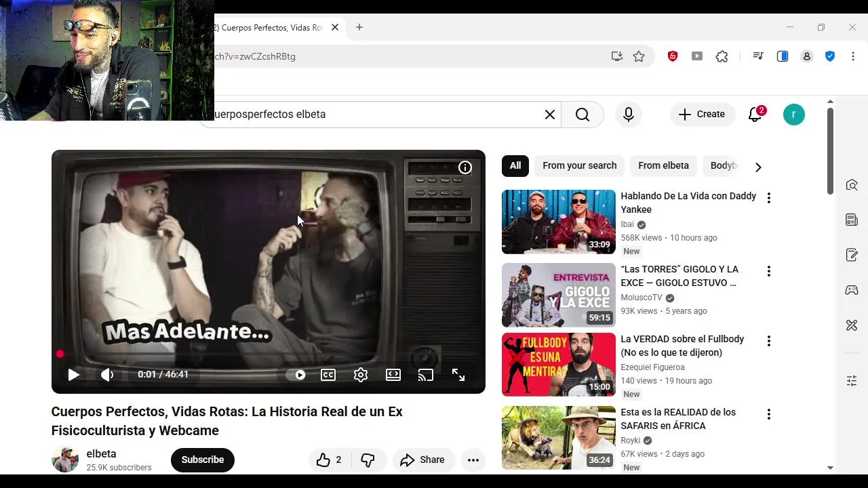Select the partially visible Bodybuilding chip
Screen dimensions: 868x488
723,166
